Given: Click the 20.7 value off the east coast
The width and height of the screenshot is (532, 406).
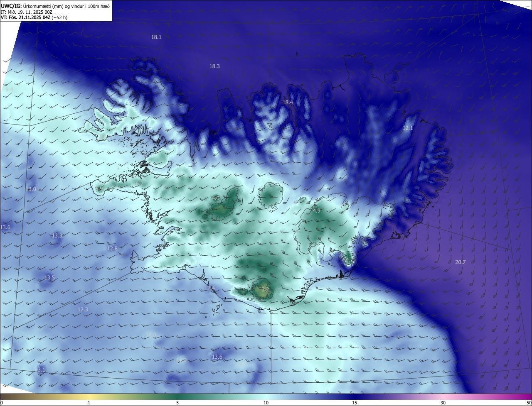Looking at the screenshot, I should [460, 262].
